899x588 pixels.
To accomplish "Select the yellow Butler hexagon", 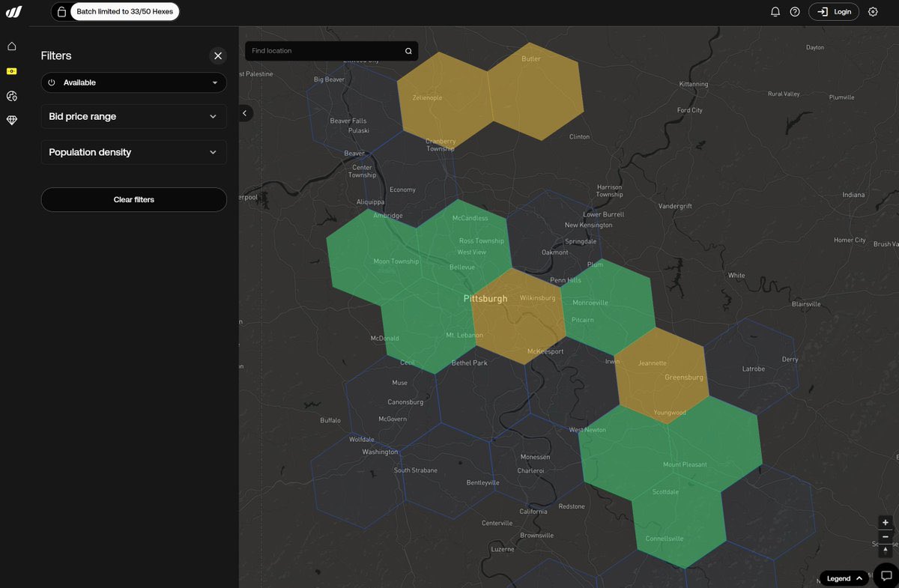I will (535, 91).
